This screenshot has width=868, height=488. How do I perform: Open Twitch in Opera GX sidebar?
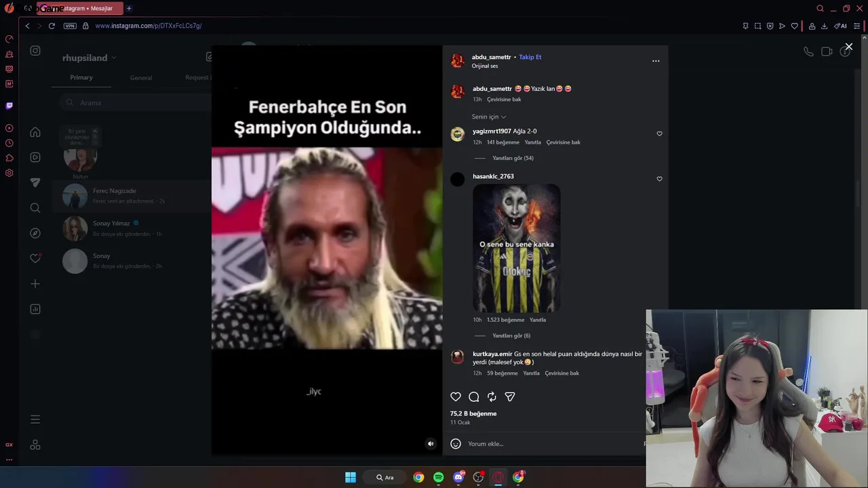9,106
